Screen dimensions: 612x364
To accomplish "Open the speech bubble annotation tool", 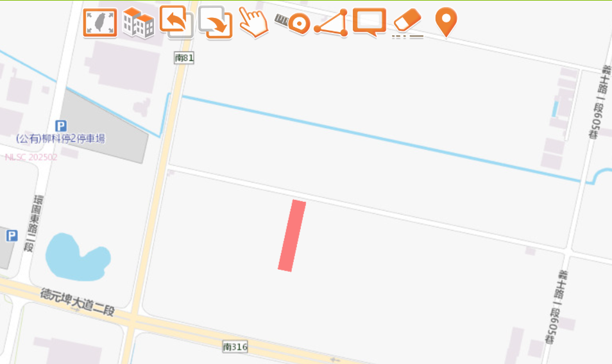I will pyautogui.click(x=370, y=22).
